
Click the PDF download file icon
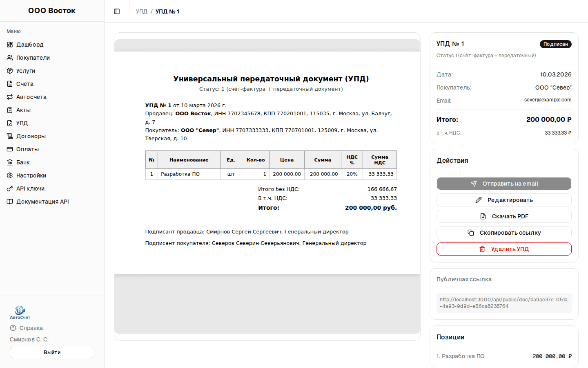[483, 216]
